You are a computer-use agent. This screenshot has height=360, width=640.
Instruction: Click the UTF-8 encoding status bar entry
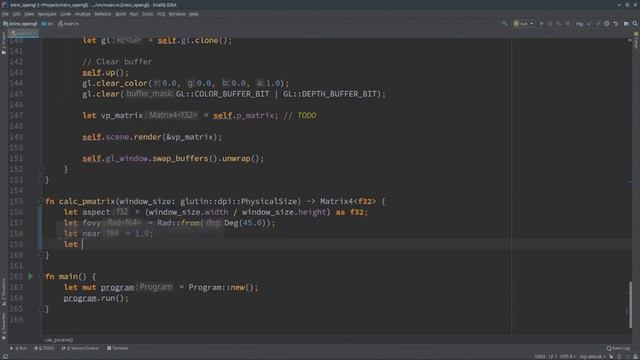tap(568, 356)
